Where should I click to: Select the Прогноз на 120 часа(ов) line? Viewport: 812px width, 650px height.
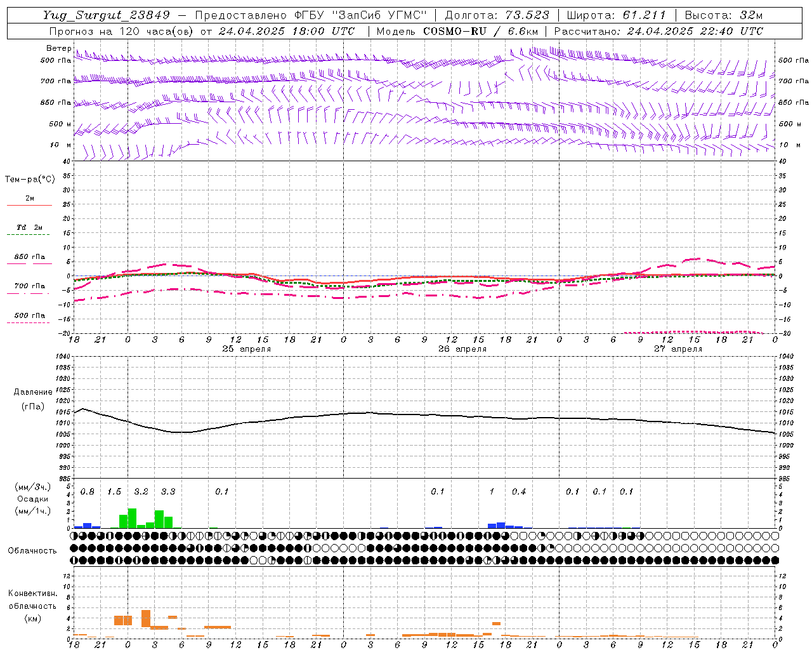coord(202,31)
